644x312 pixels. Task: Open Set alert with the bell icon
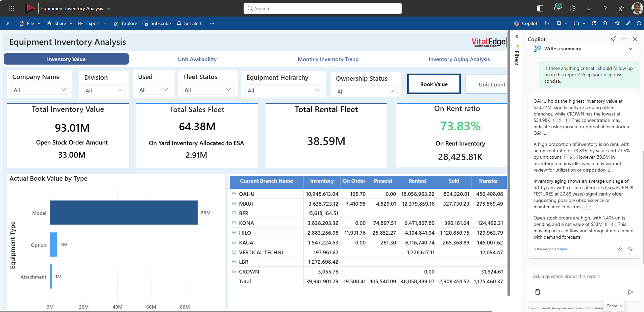179,23
